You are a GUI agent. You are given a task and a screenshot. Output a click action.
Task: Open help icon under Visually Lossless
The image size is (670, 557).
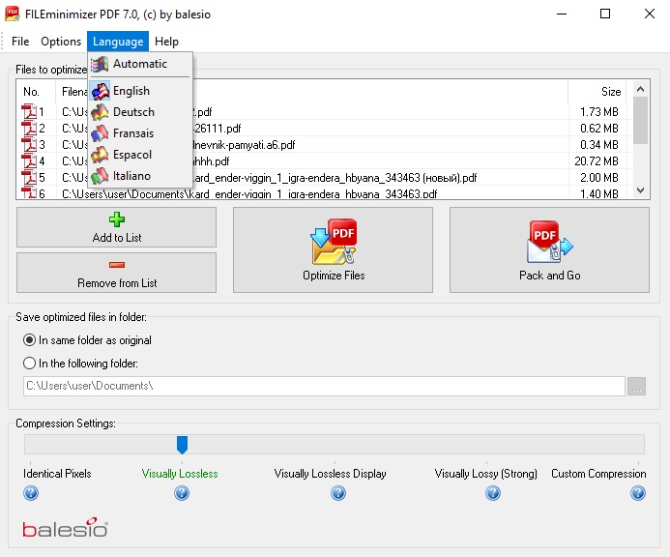pos(181,493)
